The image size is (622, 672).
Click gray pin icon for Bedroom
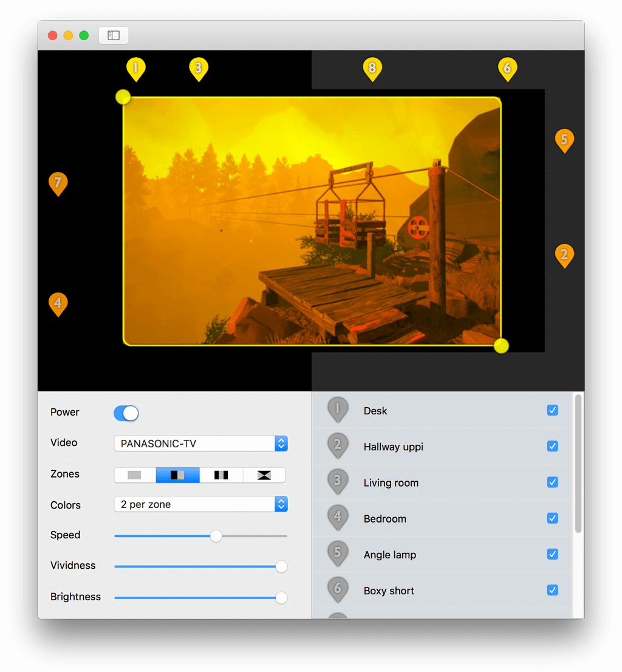click(338, 518)
